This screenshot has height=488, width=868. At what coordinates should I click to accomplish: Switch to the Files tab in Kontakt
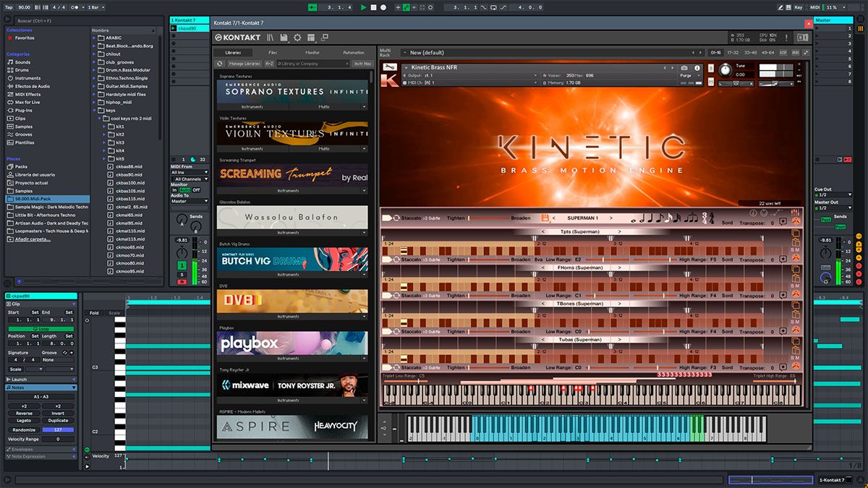point(272,53)
